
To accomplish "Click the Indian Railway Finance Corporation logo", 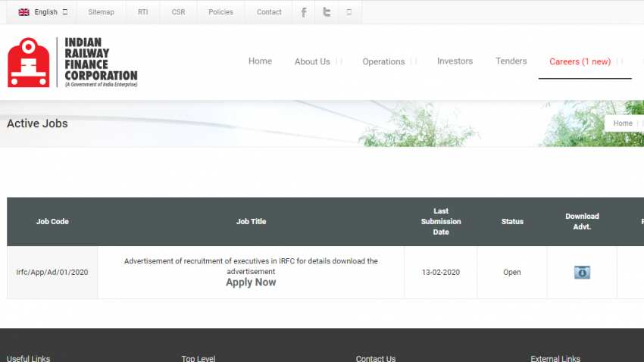I will pyautogui.click(x=72, y=62).
